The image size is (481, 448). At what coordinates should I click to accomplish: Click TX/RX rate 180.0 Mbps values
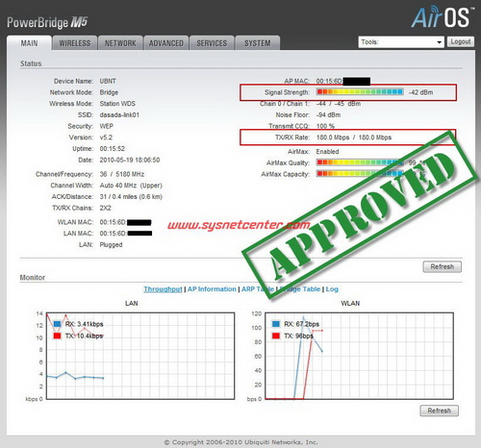[354, 137]
